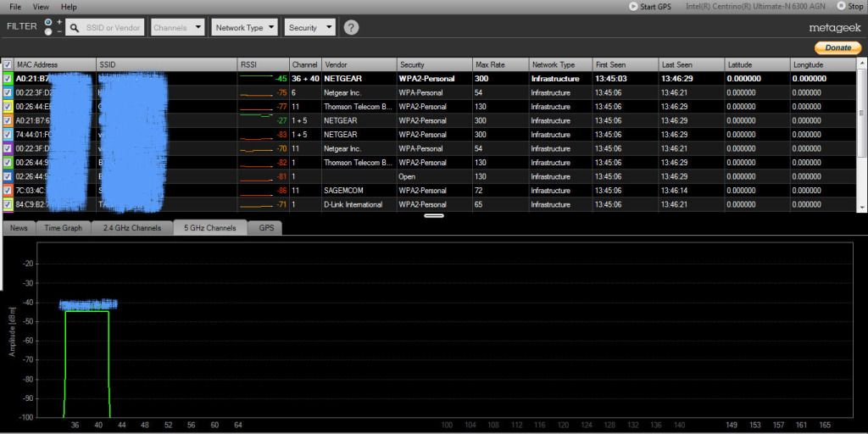Viewport: 868px width, 434px height.
Task: Click the -45 RSSI value
Action: [x=280, y=79]
